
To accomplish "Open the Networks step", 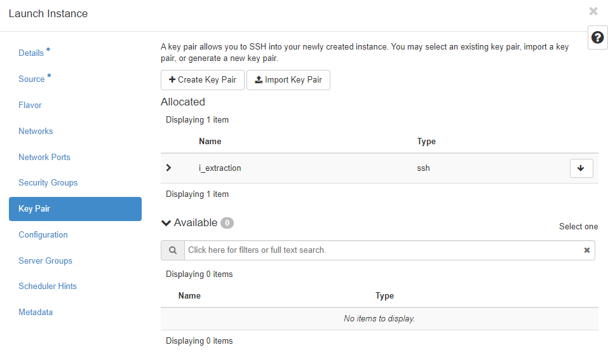I will pos(36,131).
